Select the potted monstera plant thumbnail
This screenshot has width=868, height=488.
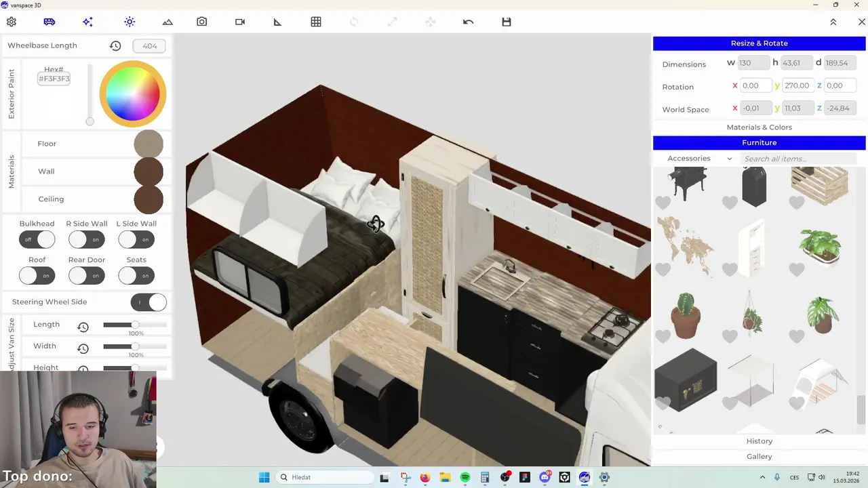(822, 314)
